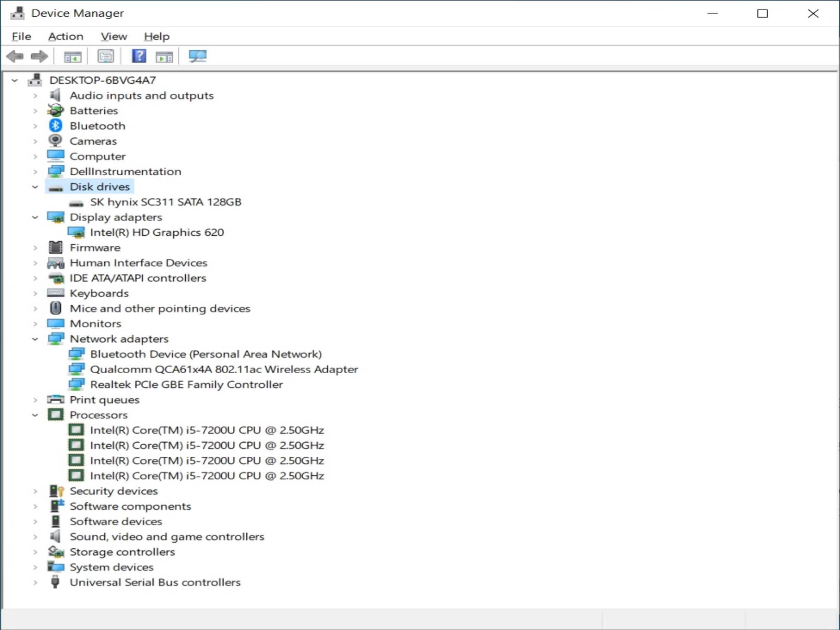Click Scan for hardware changes icon
Viewport: 840px width, 630px height.
coord(198,57)
